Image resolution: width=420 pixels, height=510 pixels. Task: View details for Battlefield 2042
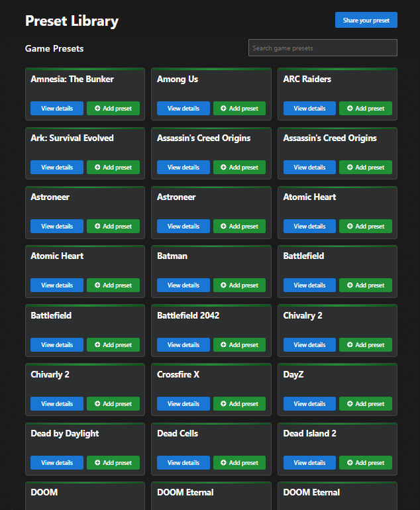[184, 345]
